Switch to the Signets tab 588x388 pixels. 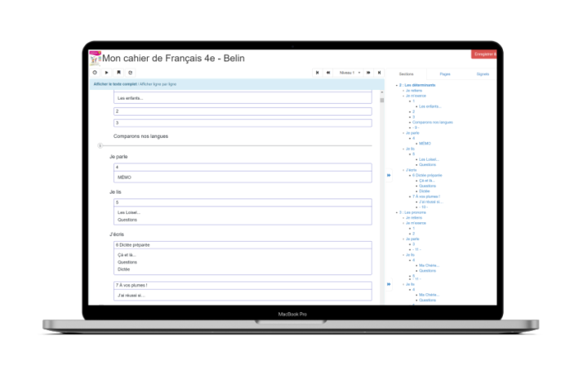pyautogui.click(x=483, y=74)
